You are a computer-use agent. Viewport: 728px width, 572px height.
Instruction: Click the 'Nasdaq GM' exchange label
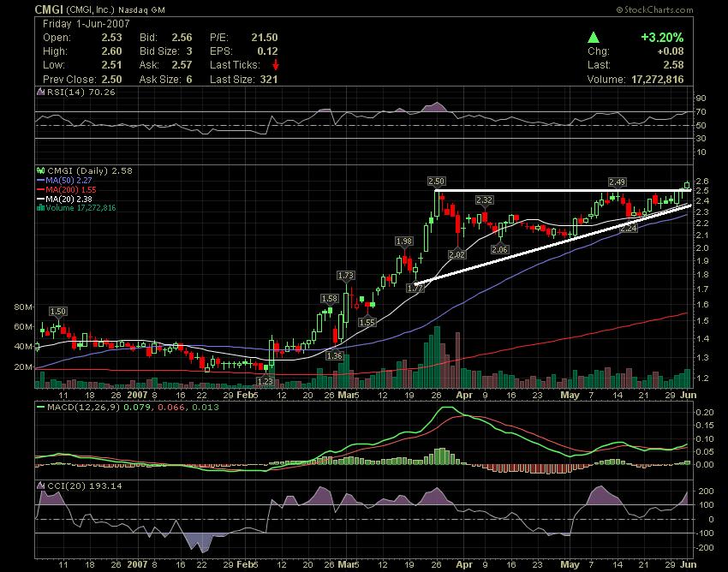141,9
